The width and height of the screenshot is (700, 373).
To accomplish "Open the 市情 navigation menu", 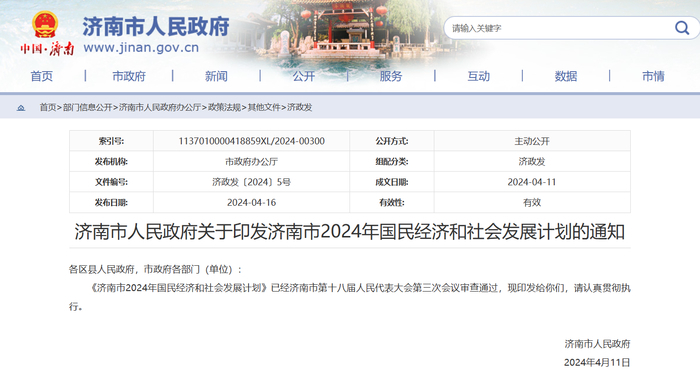I will [653, 76].
